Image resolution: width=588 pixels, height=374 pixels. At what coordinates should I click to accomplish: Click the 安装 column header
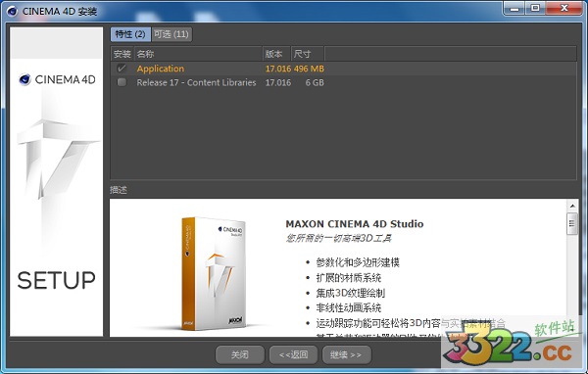click(x=122, y=54)
